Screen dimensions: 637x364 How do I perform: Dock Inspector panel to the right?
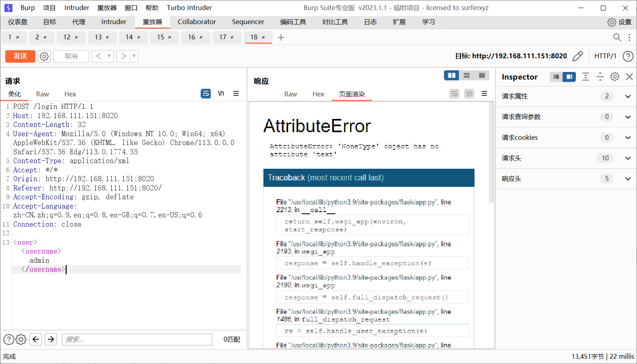pos(569,77)
